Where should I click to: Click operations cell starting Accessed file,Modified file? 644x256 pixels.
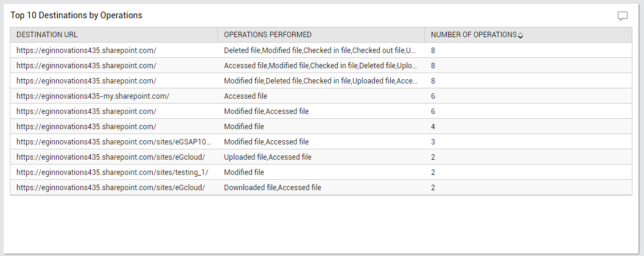tap(320, 65)
